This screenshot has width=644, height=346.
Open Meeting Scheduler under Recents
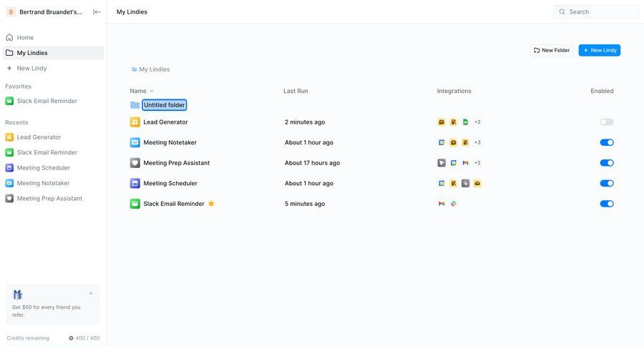click(53, 168)
